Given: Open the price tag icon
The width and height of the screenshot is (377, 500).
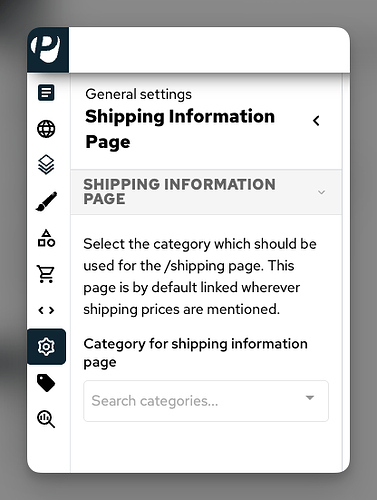Looking at the screenshot, I should pos(46,383).
